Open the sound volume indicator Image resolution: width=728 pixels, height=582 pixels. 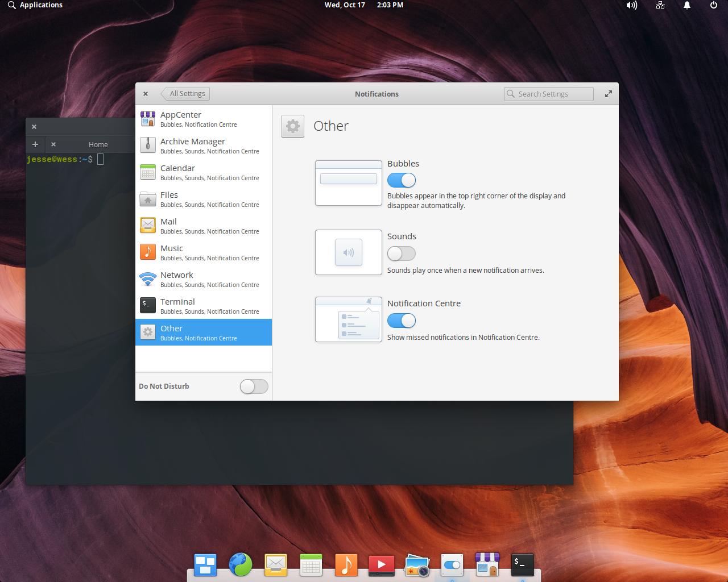click(x=632, y=5)
